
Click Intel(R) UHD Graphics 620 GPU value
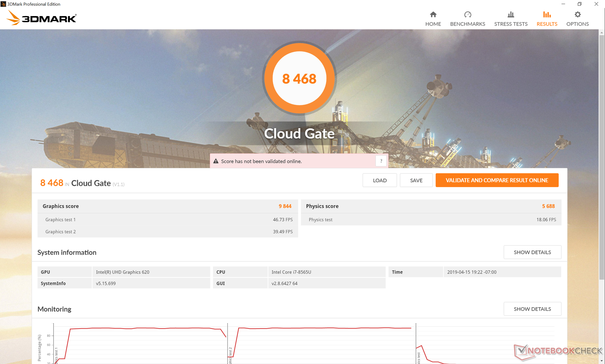pos(123,272)
